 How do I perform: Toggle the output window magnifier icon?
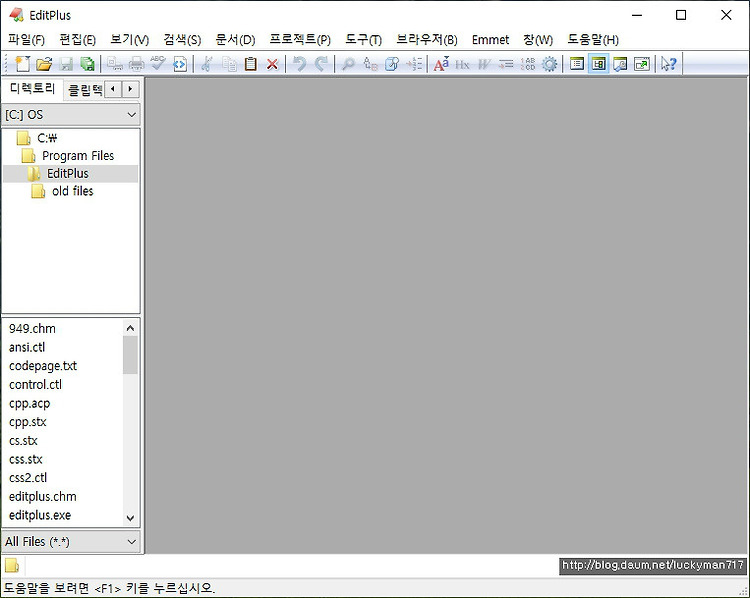[x=620, y=64]
